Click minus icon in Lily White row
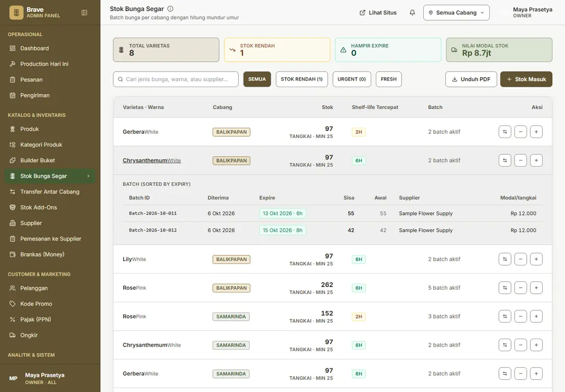The height and width of the screenshot is (392, 565). coord(521,259)
